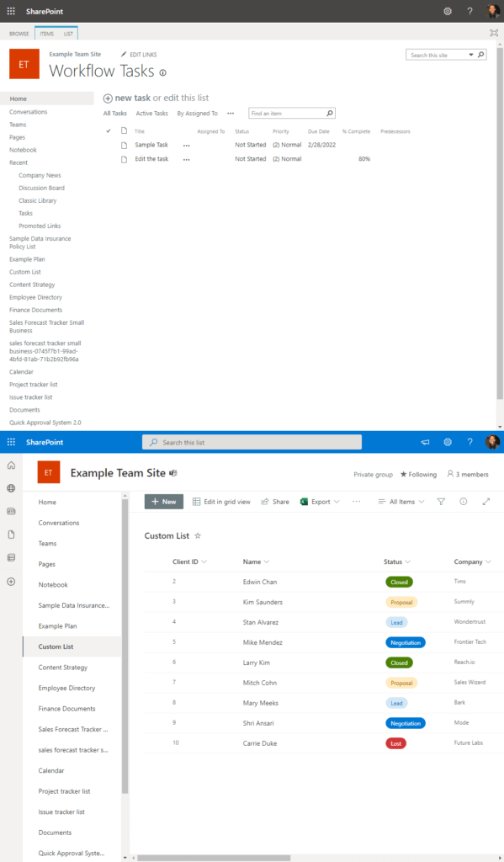Click Share in command bar
Viewport: 504px width, 862px height.
275,502
